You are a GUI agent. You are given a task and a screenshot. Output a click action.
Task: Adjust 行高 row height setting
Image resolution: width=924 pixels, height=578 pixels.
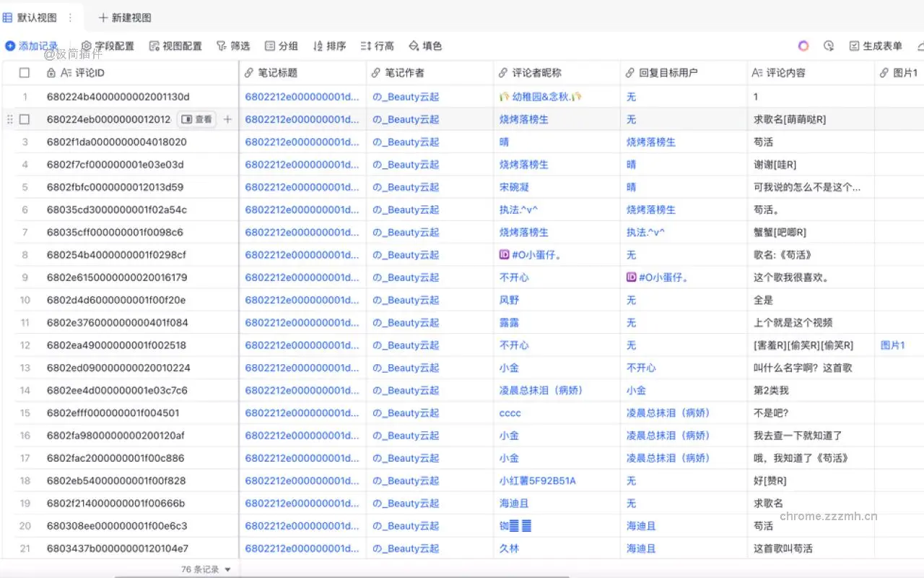[377, 46]
